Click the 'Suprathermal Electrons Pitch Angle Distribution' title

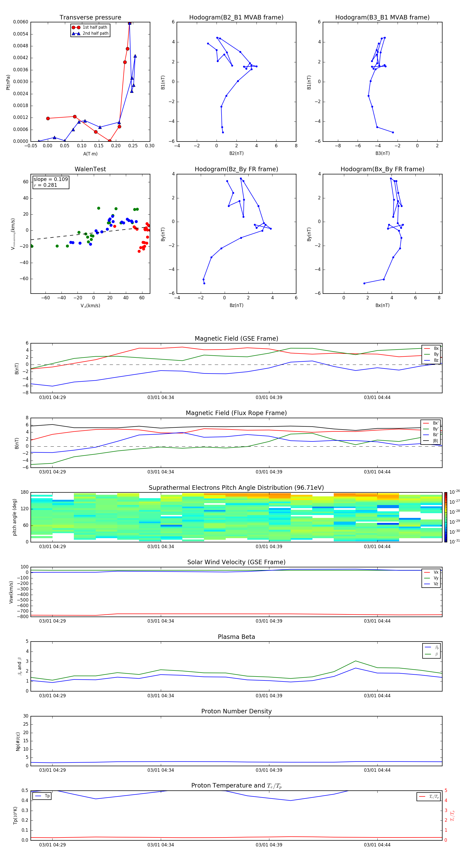(x=236, y=488)
